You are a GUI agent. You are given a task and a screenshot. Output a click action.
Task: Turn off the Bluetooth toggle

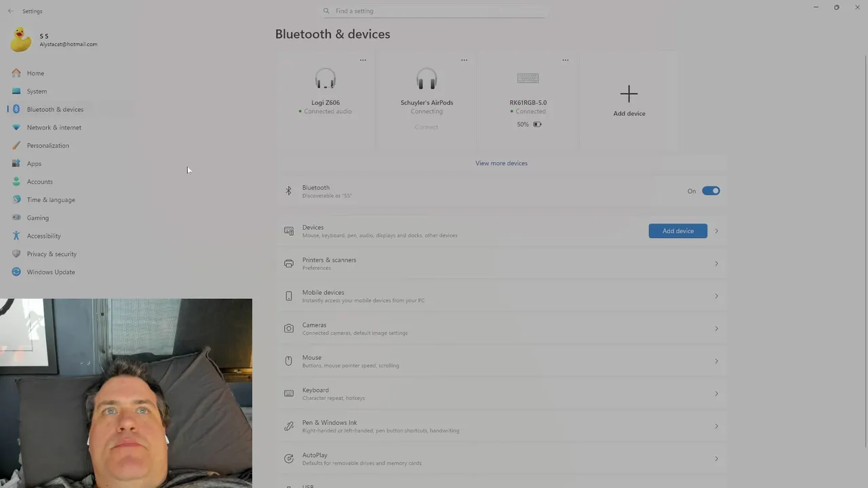pos(711,191)
